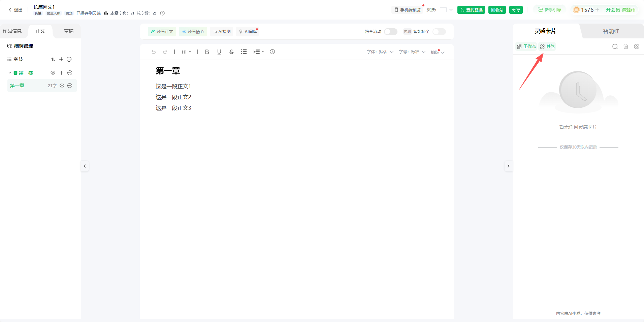Click the 查找替换 button
Screen dimensions: 644x322
[471, 10]
